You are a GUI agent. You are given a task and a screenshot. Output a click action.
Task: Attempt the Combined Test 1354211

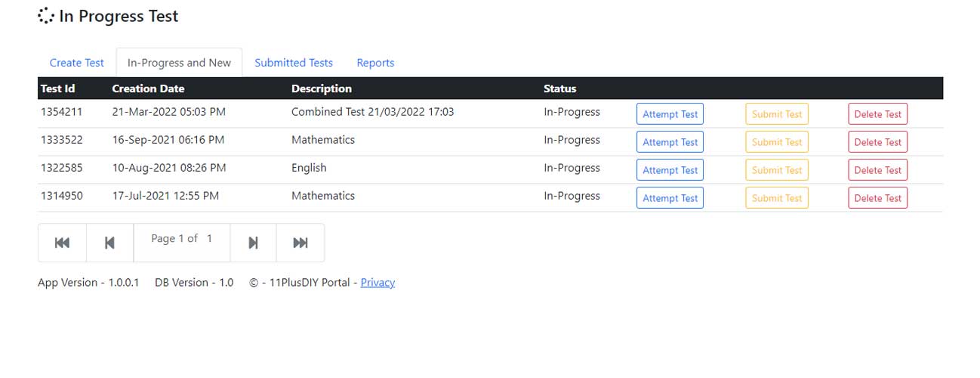point(670,114)
